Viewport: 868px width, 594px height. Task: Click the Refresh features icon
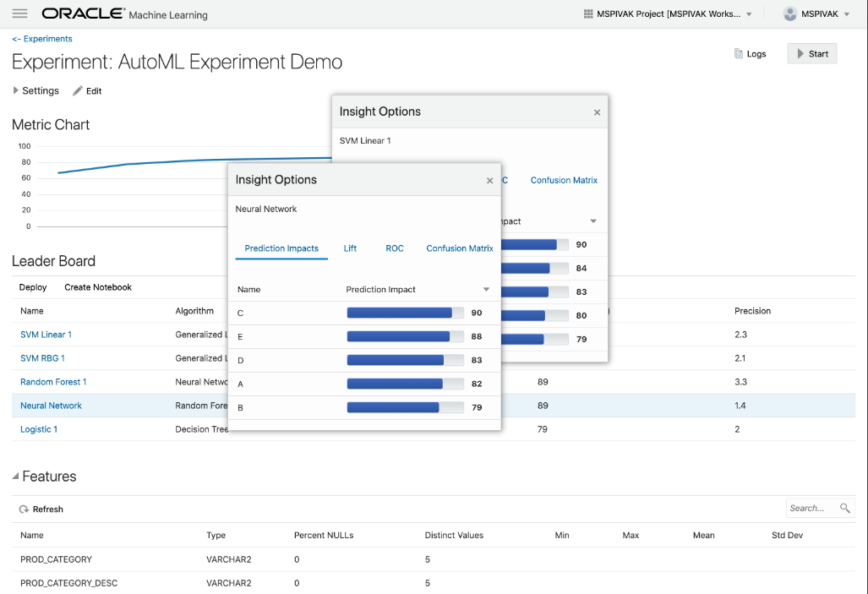click(25, 510)
